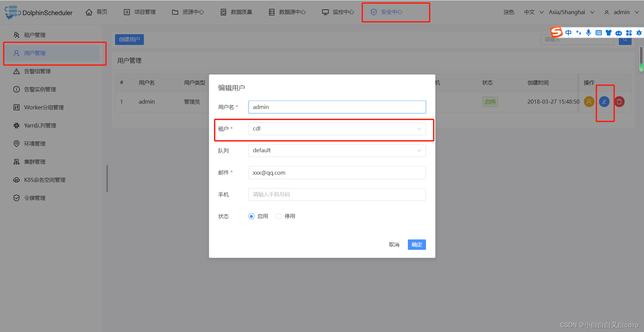Open Worker分组管理 in the sidebar
This screenshot has width=644, height=332.
click(x=51, y=107)
